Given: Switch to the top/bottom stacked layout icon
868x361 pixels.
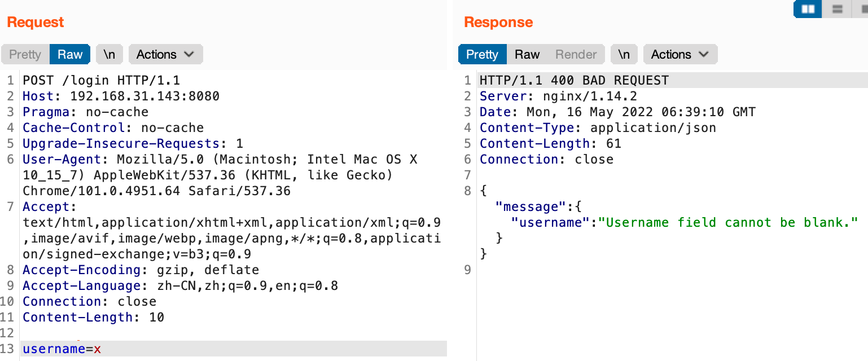Looking at the screenshot, I should tap(838, 9).
